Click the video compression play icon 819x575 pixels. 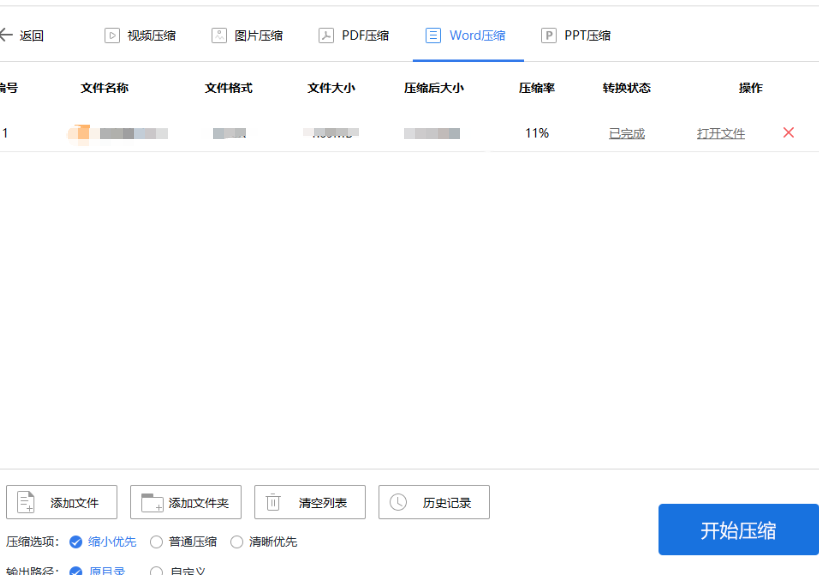[112, 36]
